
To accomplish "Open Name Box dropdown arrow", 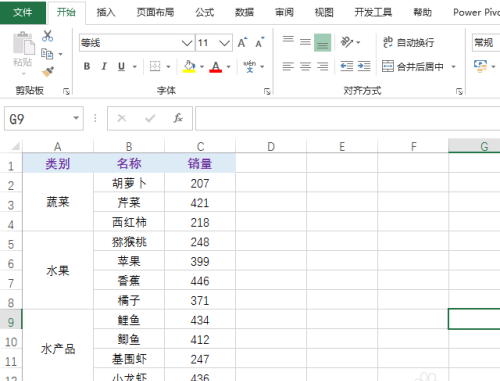I will tap(76, 118).
